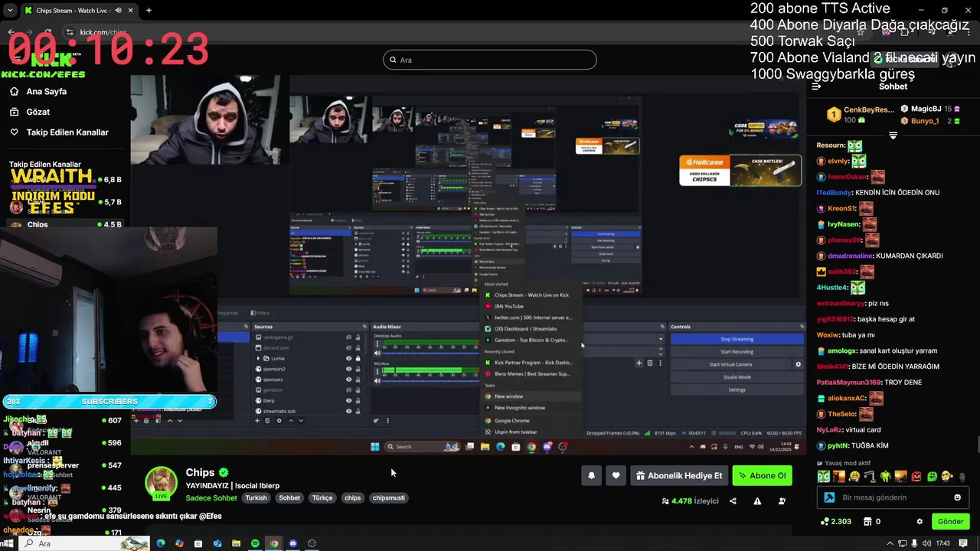This screenshot has width=980, height=551.
Task: Delete source with trash icon in OBS Sources
Action: pyautogui.click(x=267, y=420)
